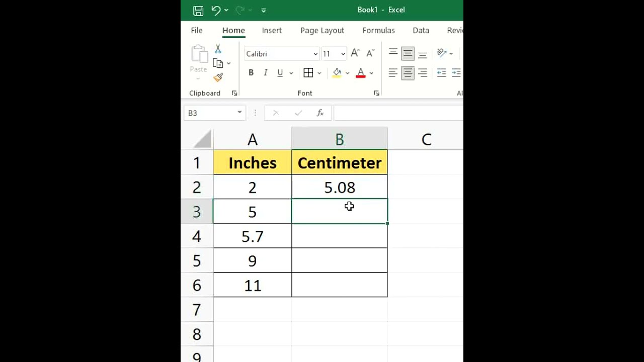
Task: Switch to the Insert tab
Action: coord(272,30)
